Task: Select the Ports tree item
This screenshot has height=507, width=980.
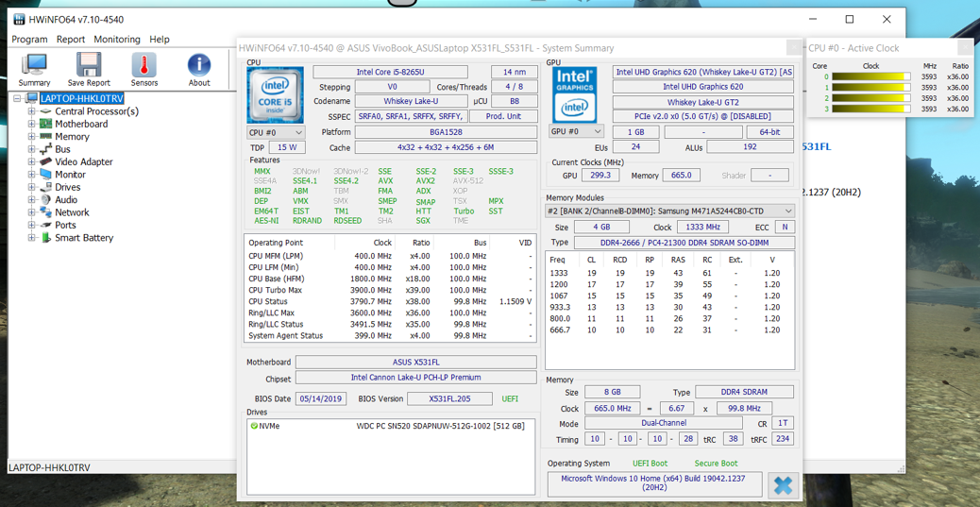Action: click(x=66, y=225)
